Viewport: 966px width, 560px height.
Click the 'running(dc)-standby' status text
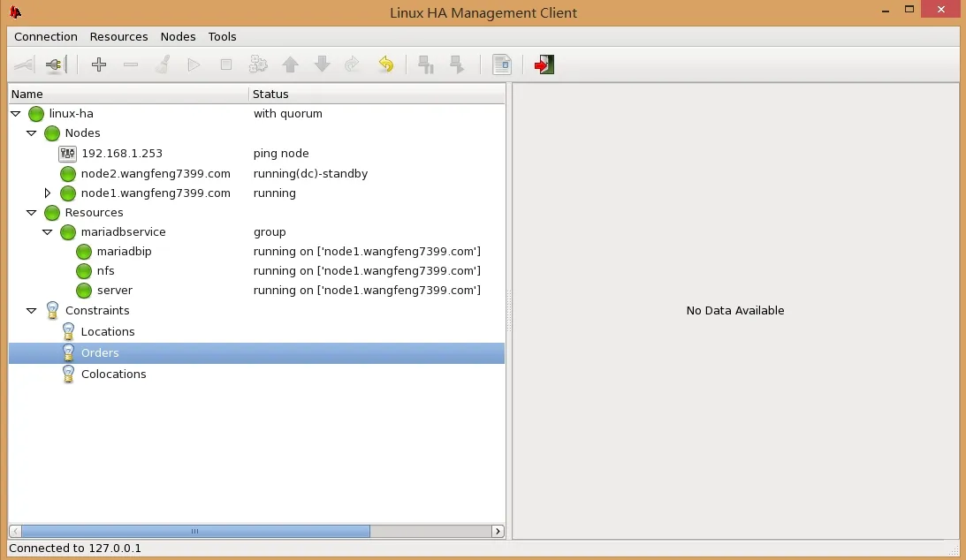[x=310, y=174]
